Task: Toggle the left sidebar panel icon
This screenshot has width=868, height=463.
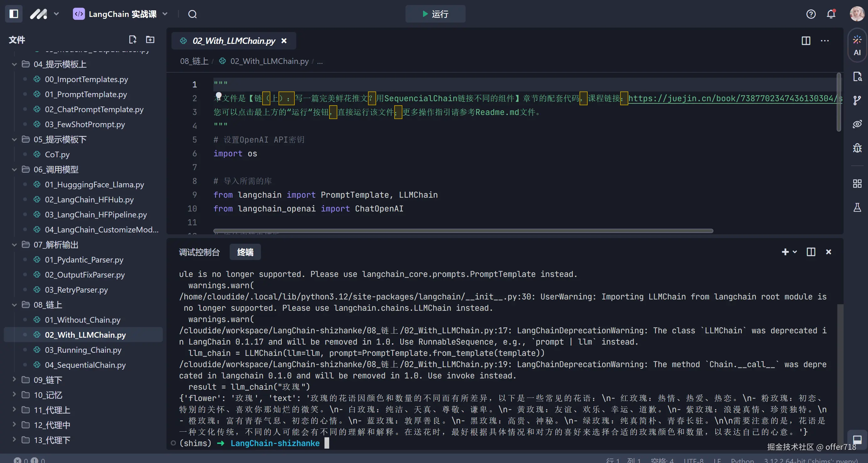Action: point(14,14)
